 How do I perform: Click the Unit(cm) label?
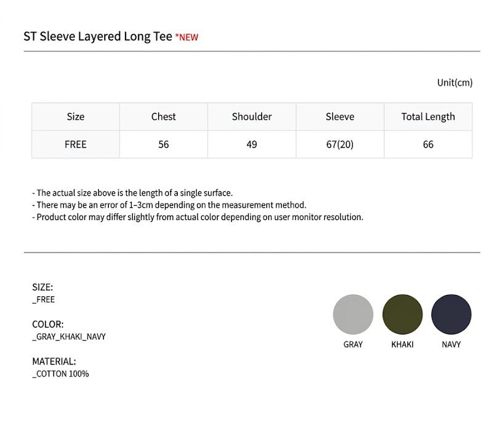coord(455,83)
